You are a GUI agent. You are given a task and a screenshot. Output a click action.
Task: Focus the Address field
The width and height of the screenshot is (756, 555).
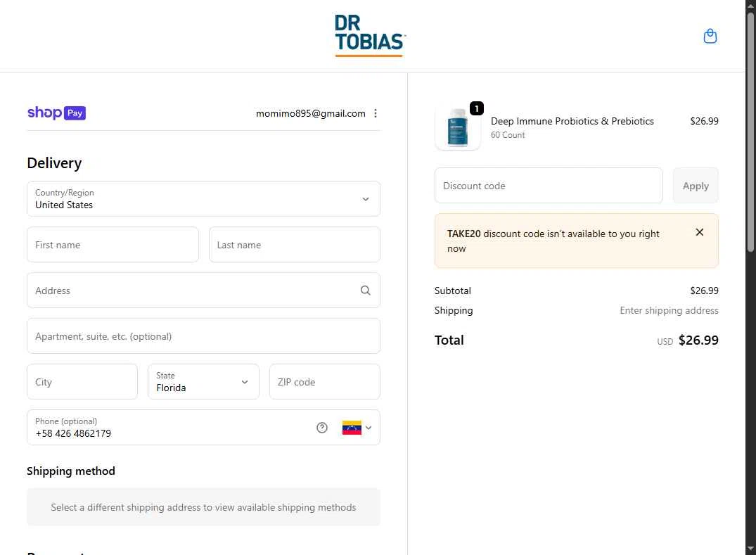click(x=203, y=291)
